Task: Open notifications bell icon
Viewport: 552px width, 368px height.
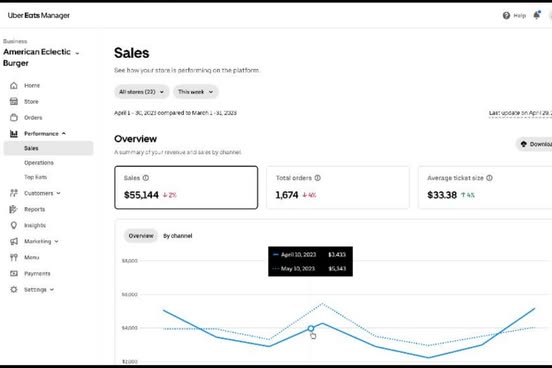Action: click(x=537, y=15)
